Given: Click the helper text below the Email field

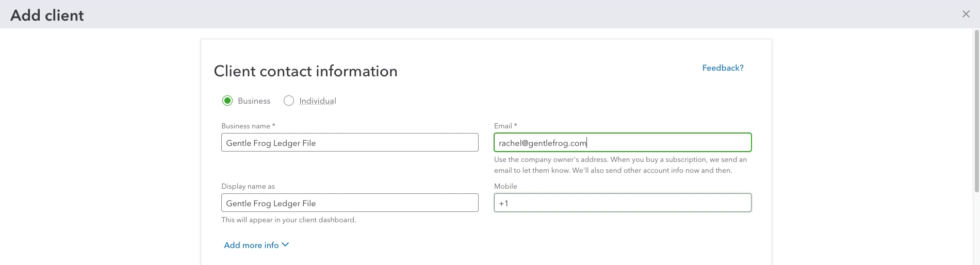Looking at the screenshot, I should pos(620,165).
